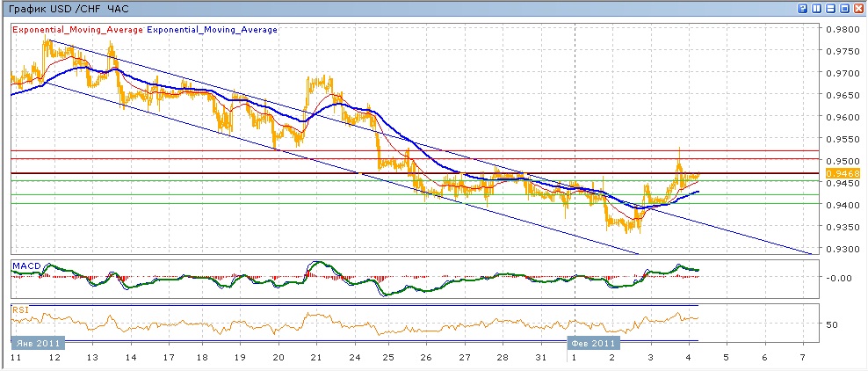Click the help question mark icon

pos(803,8)
